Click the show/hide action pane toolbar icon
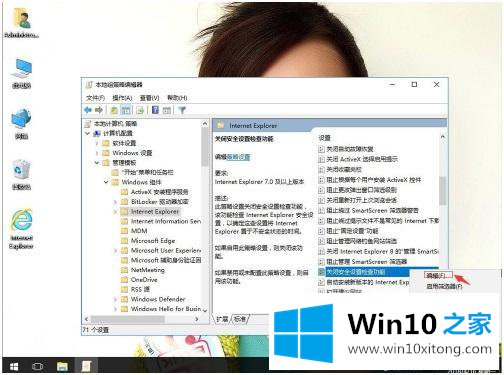Image resolution: width=504 pixels, height=375 pixels. click(167, 110)
